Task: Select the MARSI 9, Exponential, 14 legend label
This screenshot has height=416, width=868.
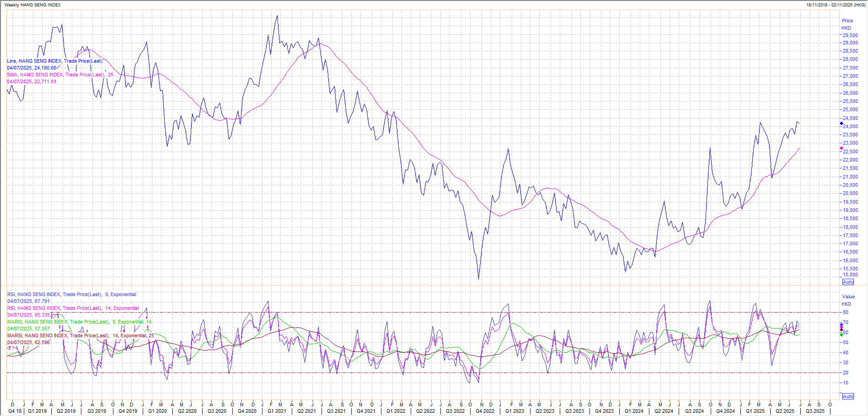Action: (79, 322)
